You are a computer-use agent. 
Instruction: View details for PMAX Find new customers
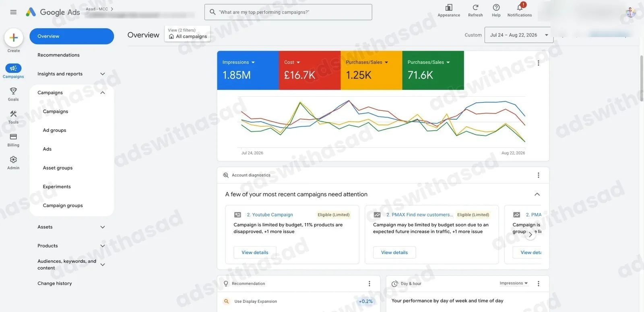pos(394,253)
